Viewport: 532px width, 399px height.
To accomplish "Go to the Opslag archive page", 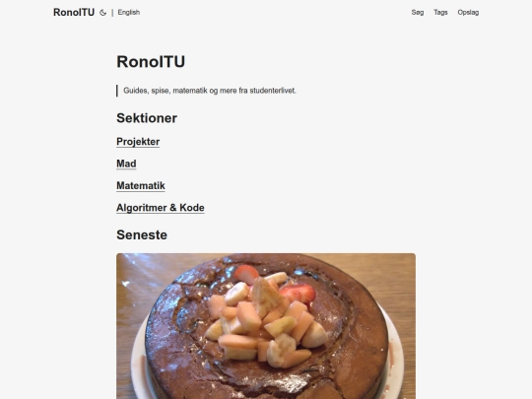I will point(468,12).
